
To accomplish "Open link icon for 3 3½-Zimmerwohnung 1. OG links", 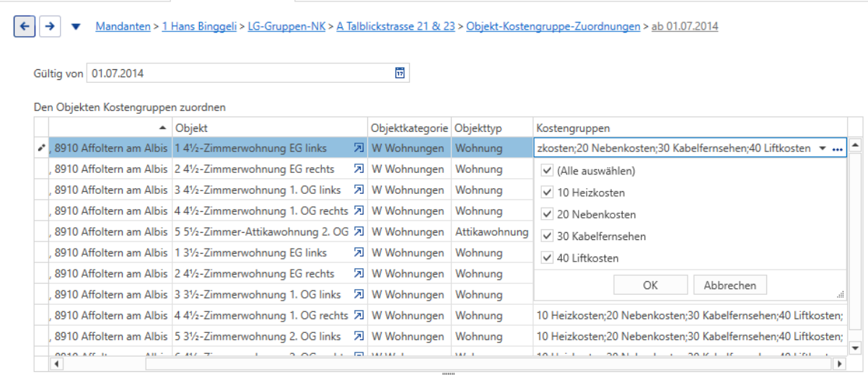I will point(359,295).
